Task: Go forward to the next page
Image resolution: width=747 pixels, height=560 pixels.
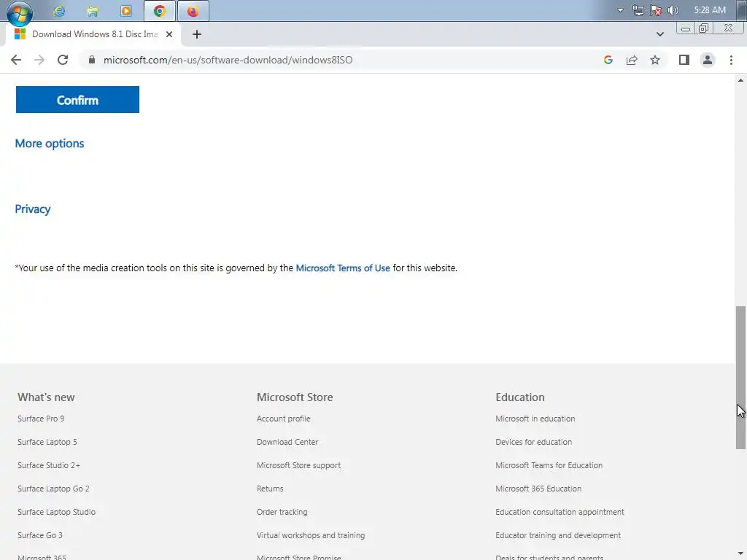Action: [39, 60]
